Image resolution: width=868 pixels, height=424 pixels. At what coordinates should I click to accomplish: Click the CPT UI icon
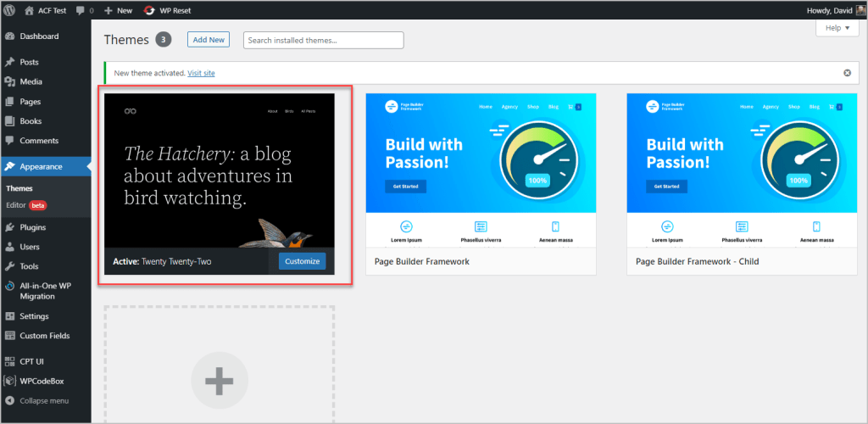9,361
